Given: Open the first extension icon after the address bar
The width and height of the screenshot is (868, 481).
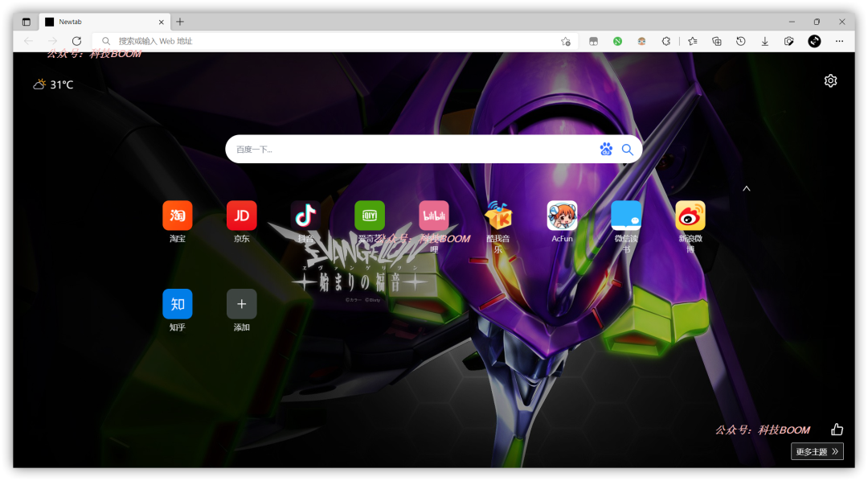Looking at the screenshot, I should [593, 41].
